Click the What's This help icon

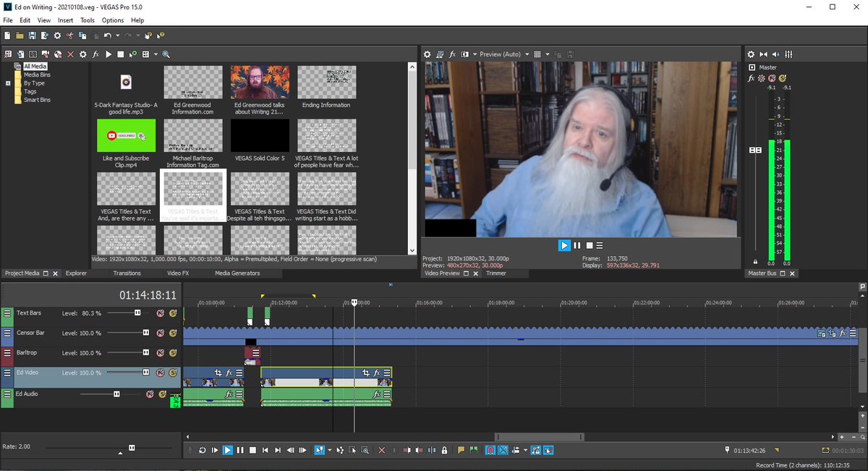[x=161, y=35]
